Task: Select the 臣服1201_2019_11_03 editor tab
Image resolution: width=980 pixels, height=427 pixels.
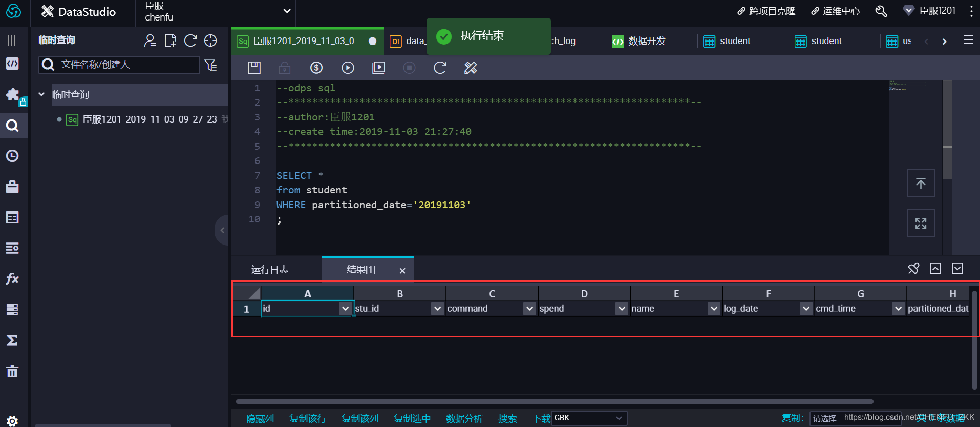Action: [x=307, y=41]
